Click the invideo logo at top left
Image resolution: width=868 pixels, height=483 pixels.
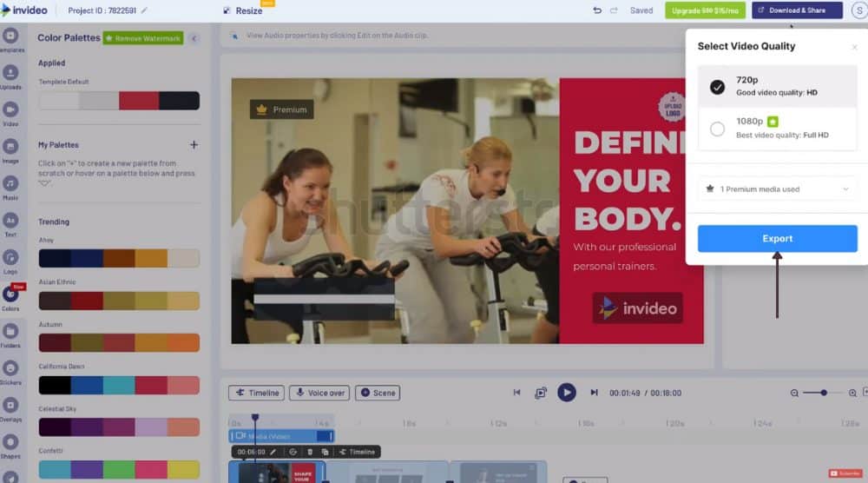pos(23,10)
